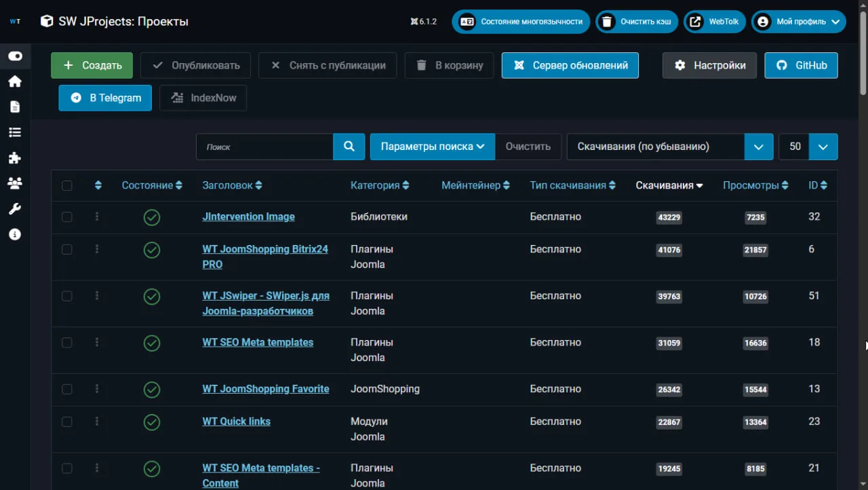Sort table by ID column

point(818,185)
